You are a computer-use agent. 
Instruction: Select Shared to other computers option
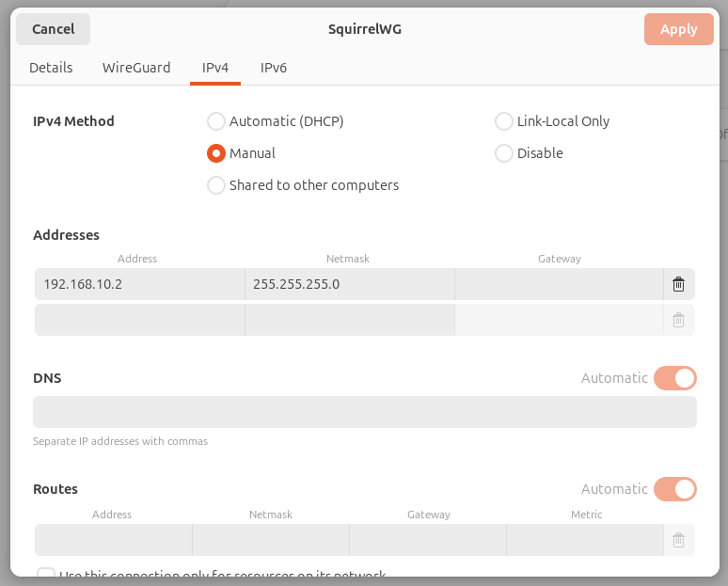click(x=216, y=185)
